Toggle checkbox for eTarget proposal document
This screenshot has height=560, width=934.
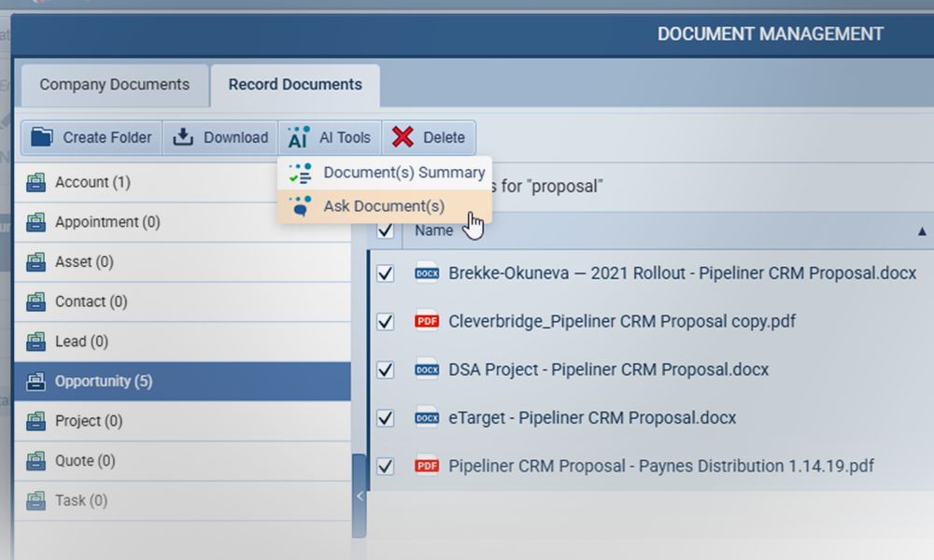click(385, 417)
